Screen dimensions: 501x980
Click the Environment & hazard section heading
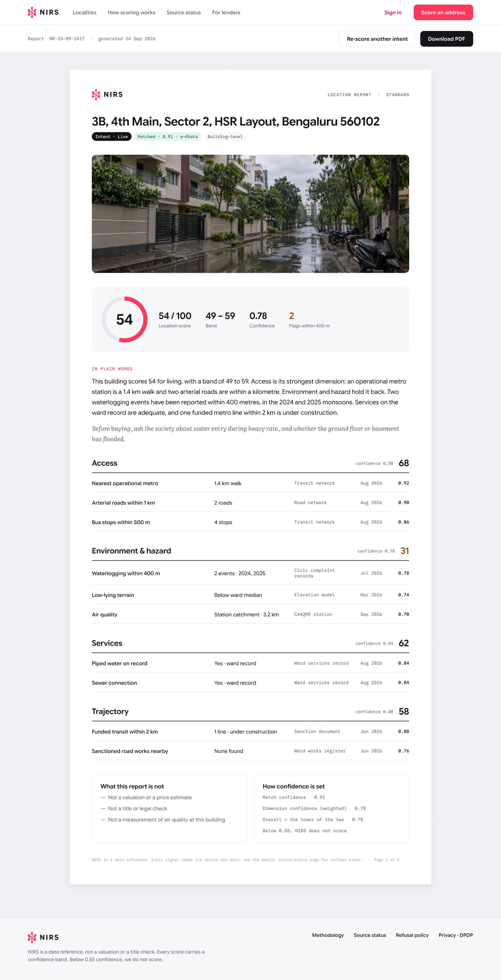pos(131,551)
